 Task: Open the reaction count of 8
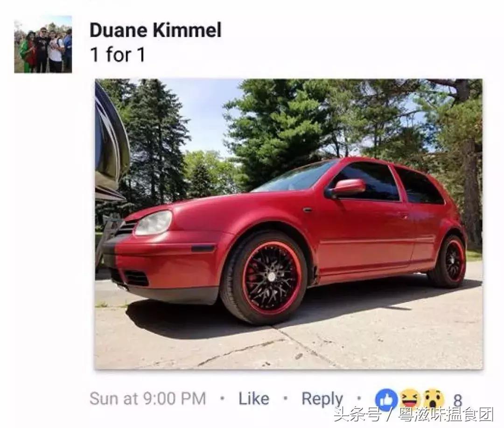(x=458, y=400)
